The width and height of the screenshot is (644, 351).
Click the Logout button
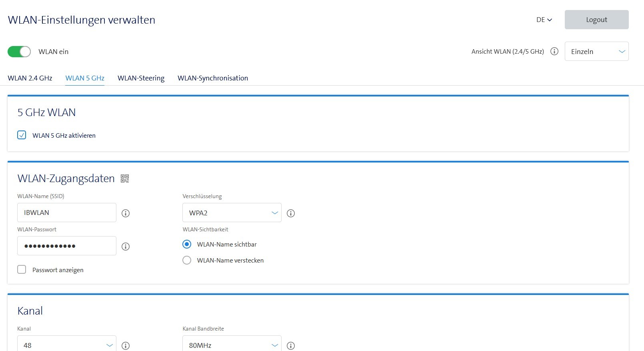pyautogui.click(x=596, y=20)
